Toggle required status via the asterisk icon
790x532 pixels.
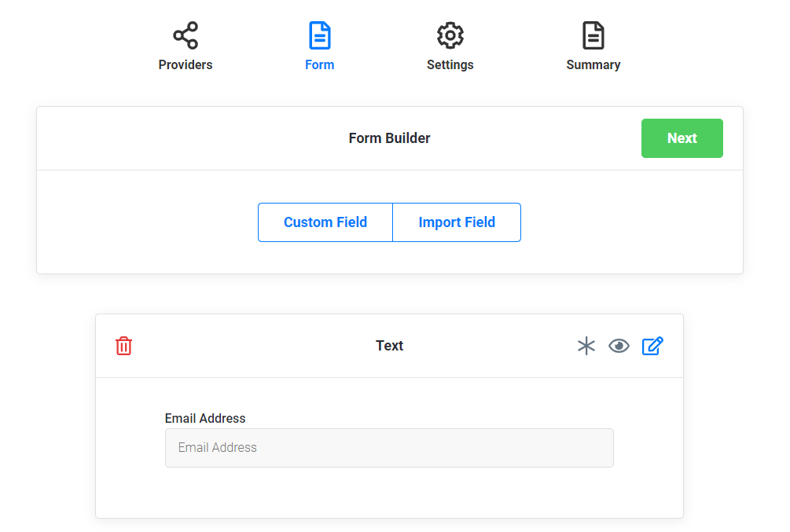coord(586,346)
